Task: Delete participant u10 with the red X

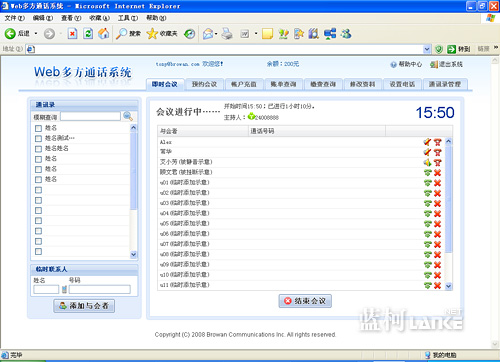Action: coord(438,275)
